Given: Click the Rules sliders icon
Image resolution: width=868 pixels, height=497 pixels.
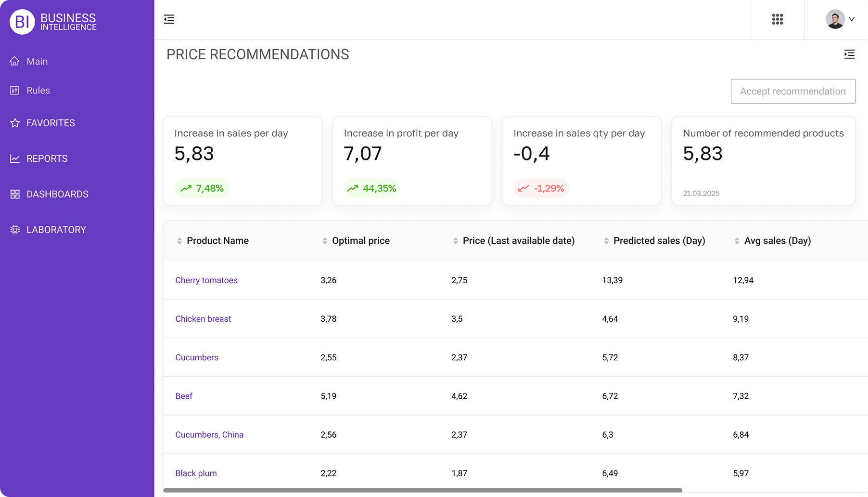Looking at the screenshot, I should tap(15, 91).
